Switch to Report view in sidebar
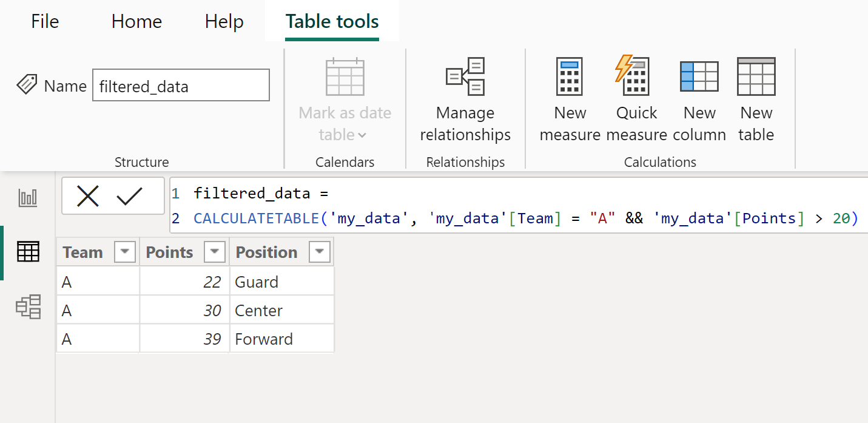 point(28,198)
